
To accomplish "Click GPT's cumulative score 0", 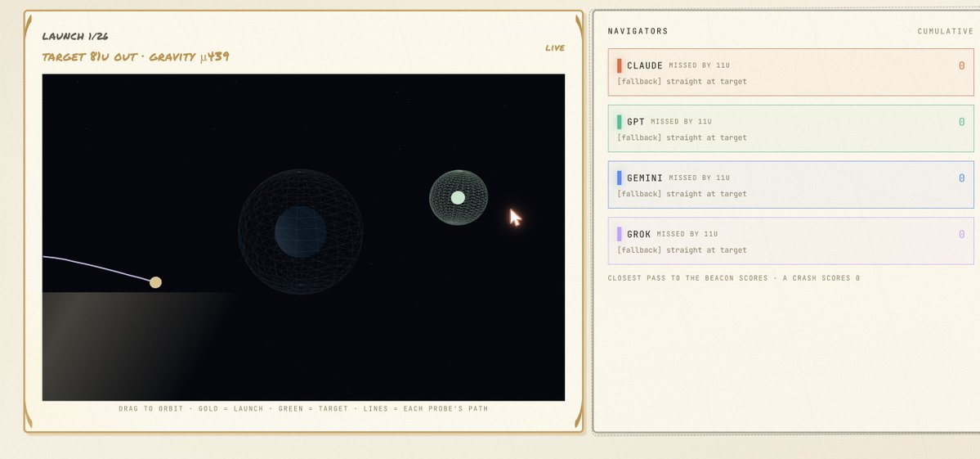I will click(x=961, y=122).
